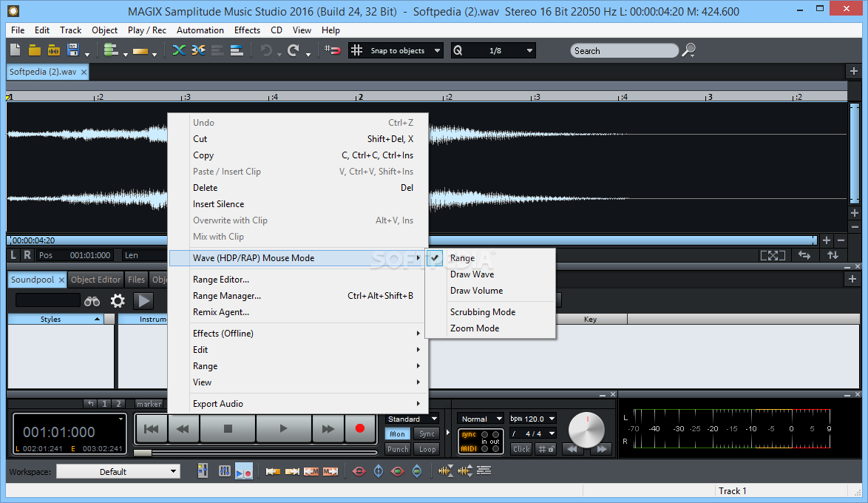Open the Automation menu
The height and width of the screenshot is (503, 868).
(x=200, y=30)
